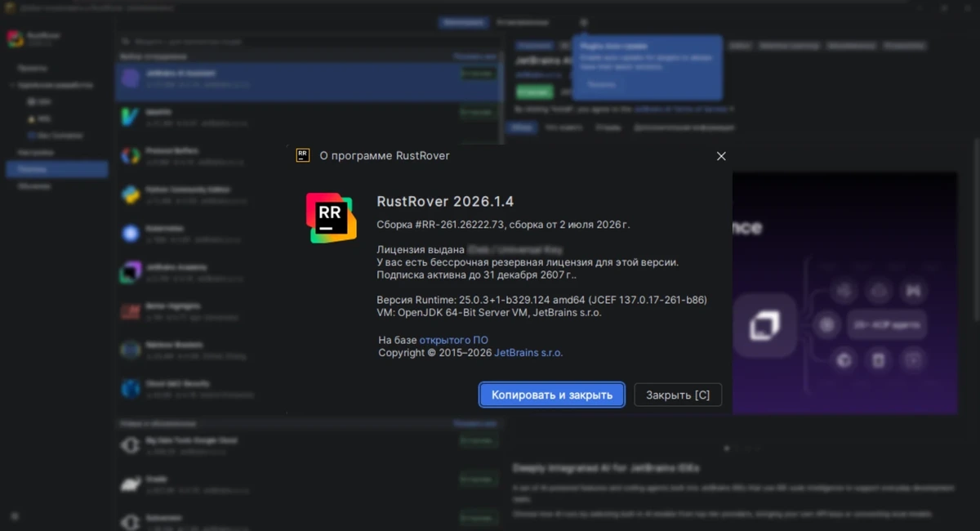Screen dimensions: 980x531
Task: Click the green V plugin icon in the background plugin list
Action: pos(131,117)
